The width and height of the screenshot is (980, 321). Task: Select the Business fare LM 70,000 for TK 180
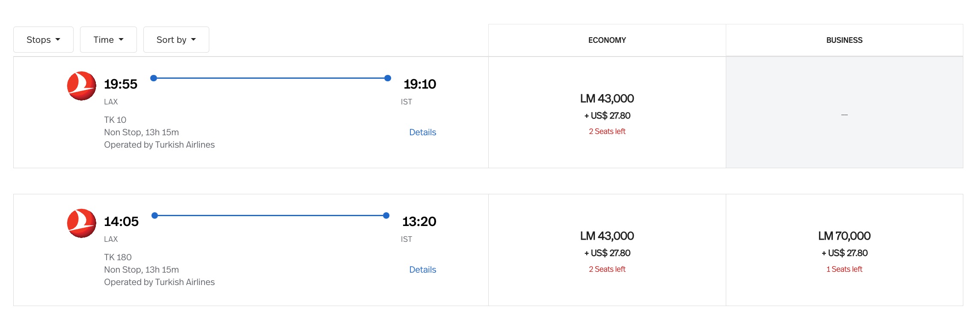point(843,236)
